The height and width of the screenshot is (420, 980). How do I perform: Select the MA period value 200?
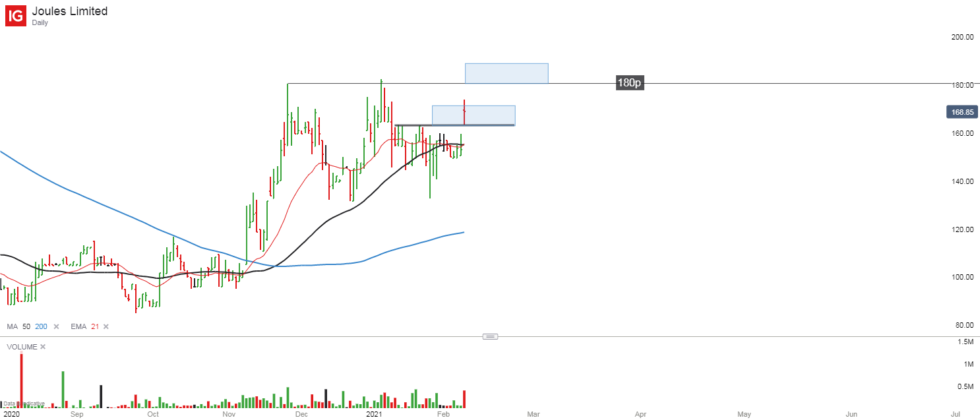(x=41, y=327)
